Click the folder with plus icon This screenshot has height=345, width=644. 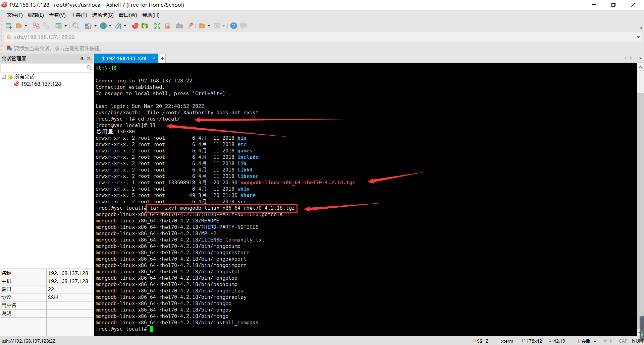[x=202, y=26]
